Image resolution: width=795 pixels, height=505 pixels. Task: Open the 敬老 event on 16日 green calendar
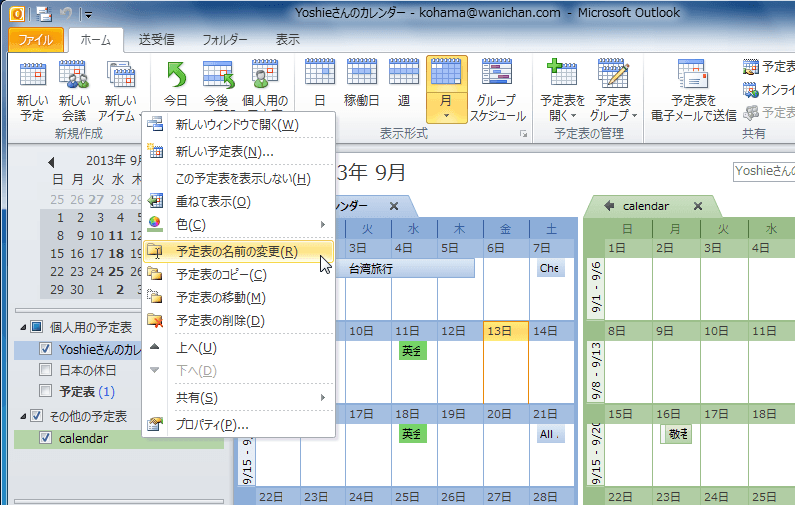click(x=676, y=434)
